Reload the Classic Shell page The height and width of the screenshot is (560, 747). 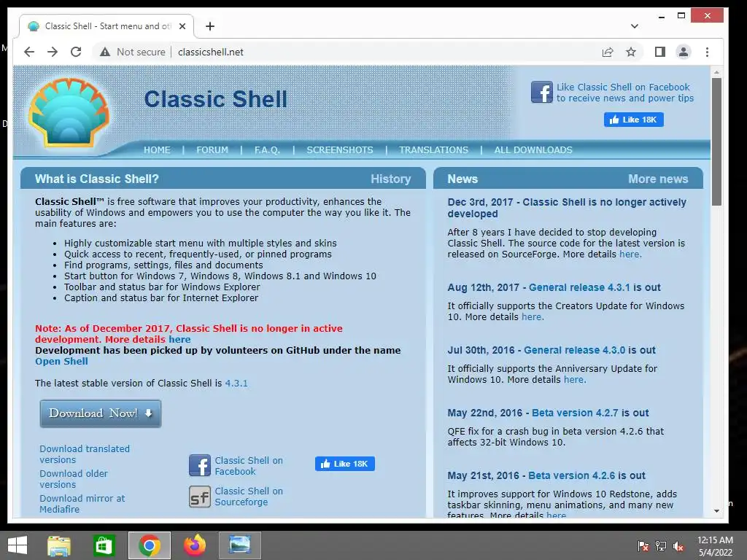[x=76, y=52]
